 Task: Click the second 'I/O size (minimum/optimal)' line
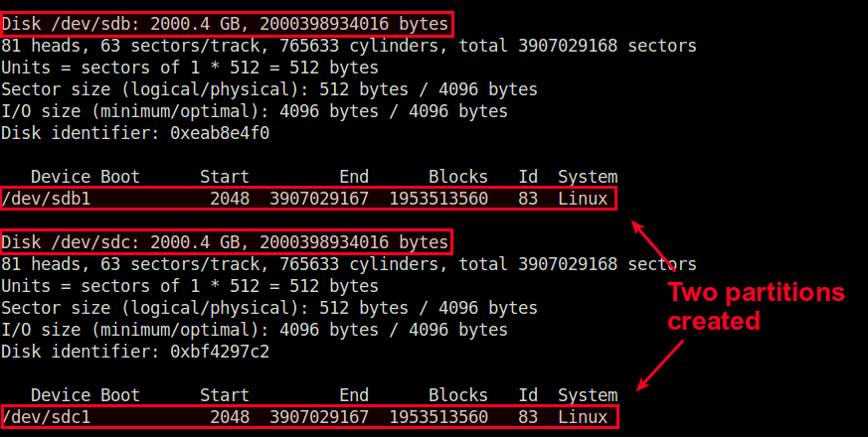(x=255, y=331)
